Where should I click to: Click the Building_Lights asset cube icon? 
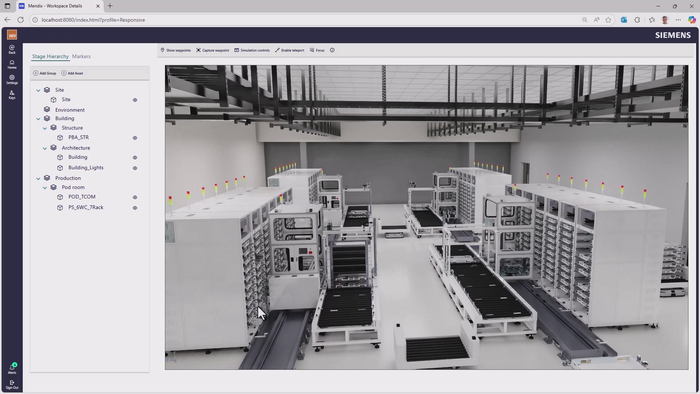point(60,168)
